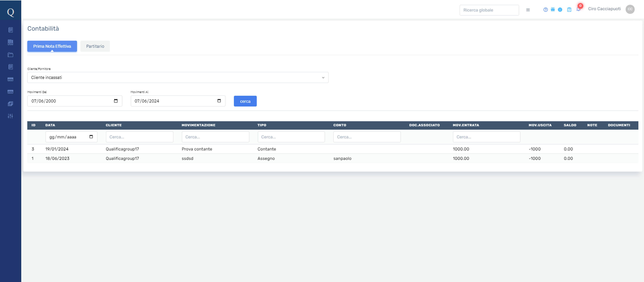This screenshot has height=282, width=644.
Task: Toggle the hamburger menu icon
Action: pos(528,10)
